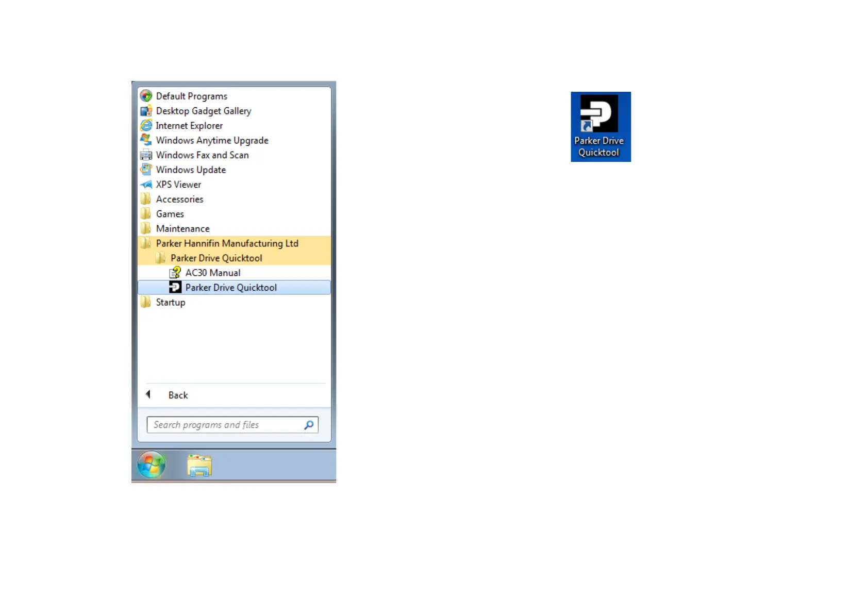Click the Accessories folder icon

pyautogui.click(x=146, y=199)
